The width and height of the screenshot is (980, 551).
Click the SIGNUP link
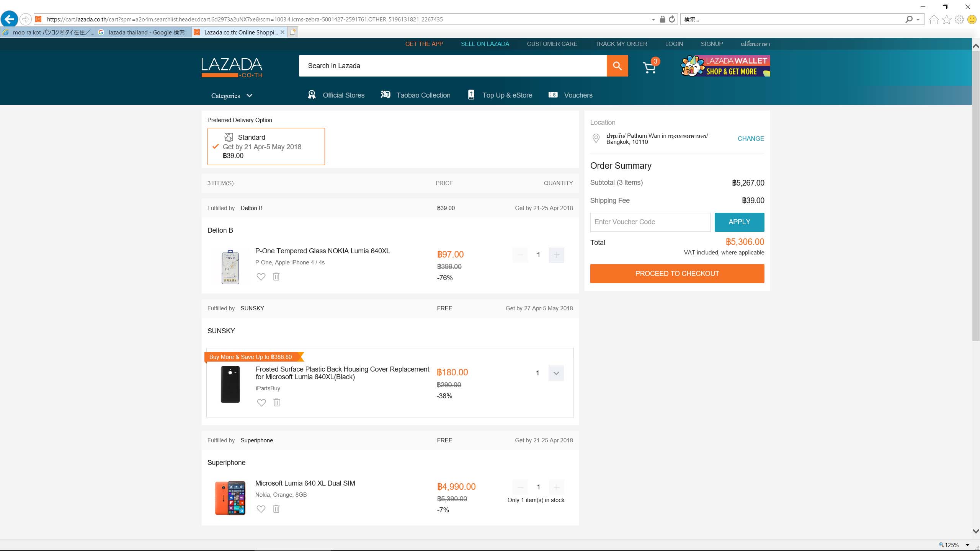point(712,44)
